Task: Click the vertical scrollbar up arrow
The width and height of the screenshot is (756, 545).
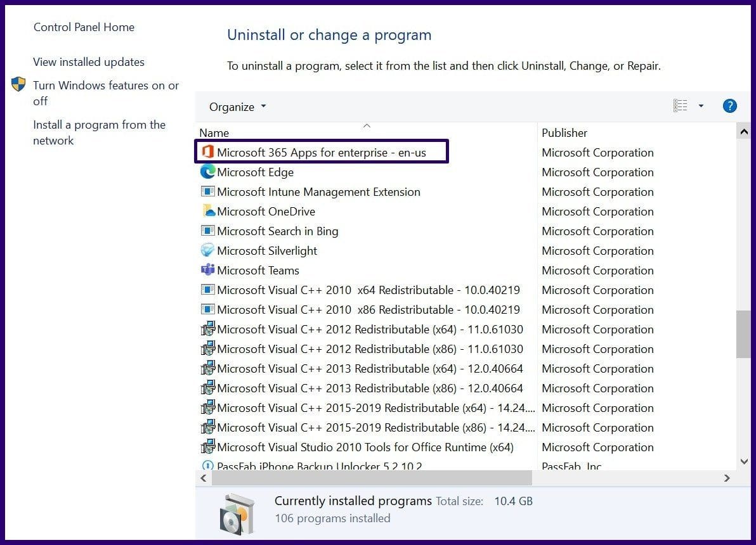Action: click(744, 131)
